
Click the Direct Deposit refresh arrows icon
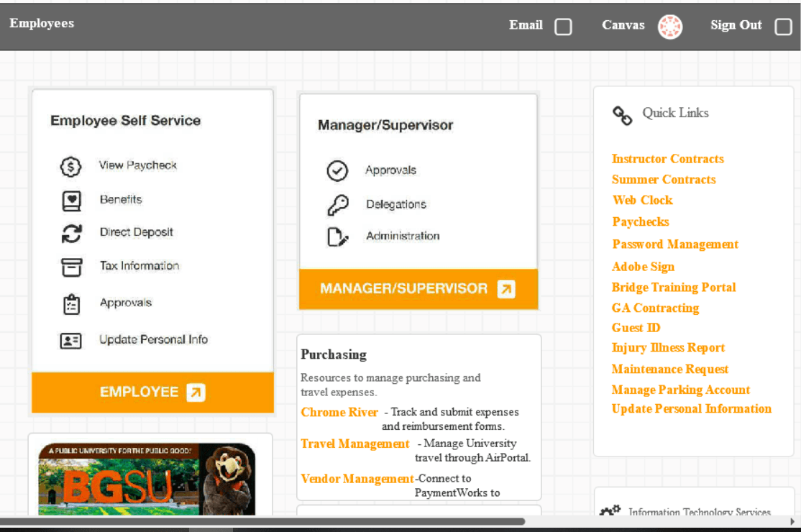coord(71,233)
